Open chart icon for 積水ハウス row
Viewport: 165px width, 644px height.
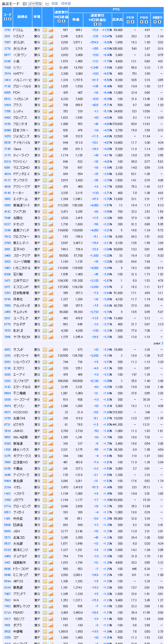pyautogui.click(x=51, y=450)
